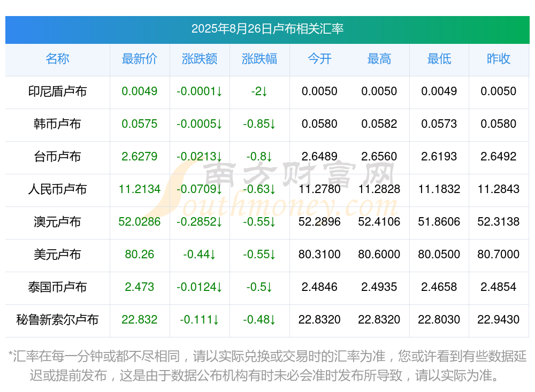Image resolution: width=535 pixels, height=392 pixels.
Task: Click lowest price 0.0573 cell
Action: 439,124
